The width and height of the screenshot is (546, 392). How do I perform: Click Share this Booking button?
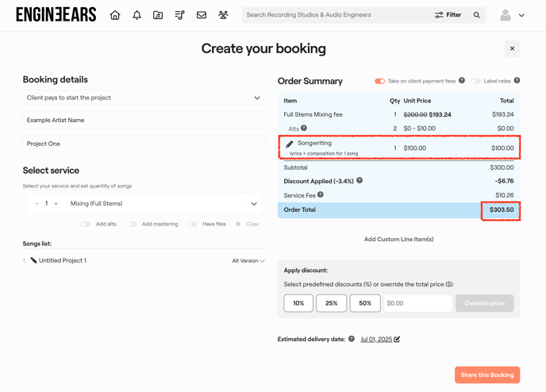tap(486, 375)
